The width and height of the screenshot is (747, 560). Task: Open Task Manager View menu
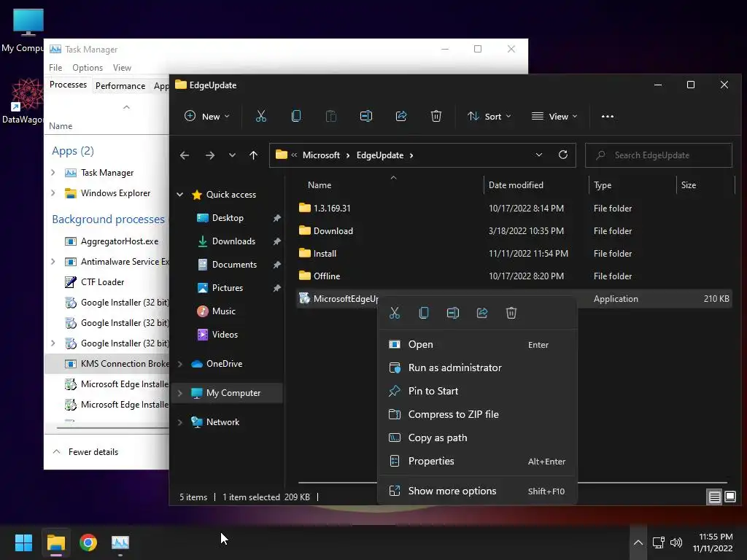122,68
